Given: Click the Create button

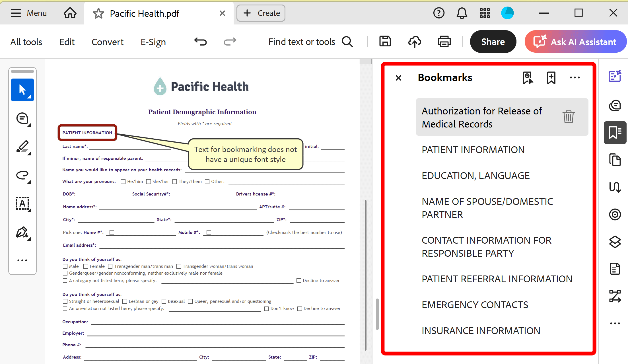Looking at the screenshot, I should [x=261, y=13].
